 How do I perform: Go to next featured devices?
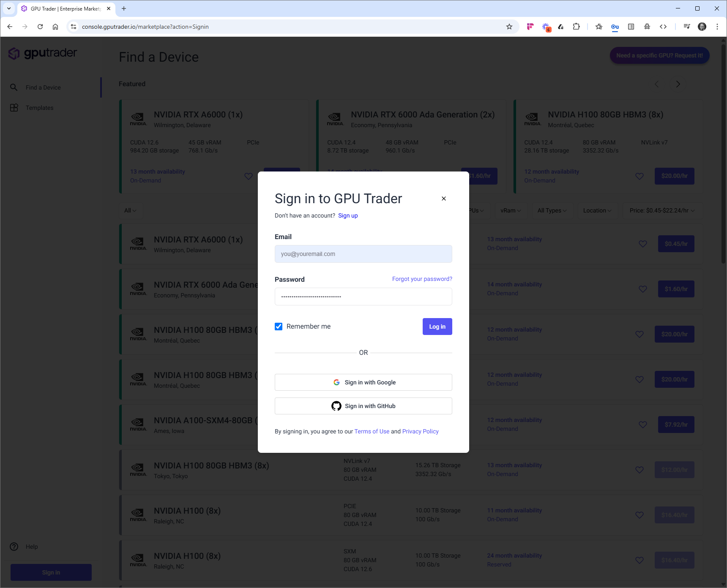(678, 84)
